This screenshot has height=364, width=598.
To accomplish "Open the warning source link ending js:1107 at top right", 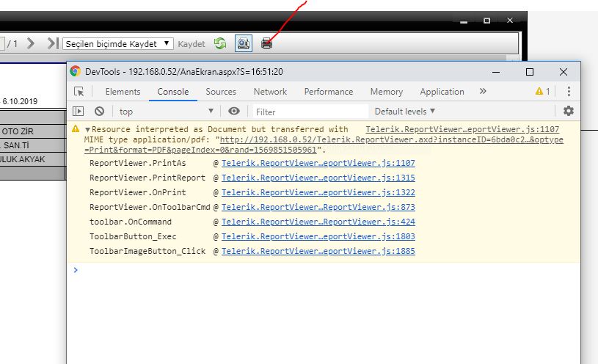I will click(x=462, y=129).
